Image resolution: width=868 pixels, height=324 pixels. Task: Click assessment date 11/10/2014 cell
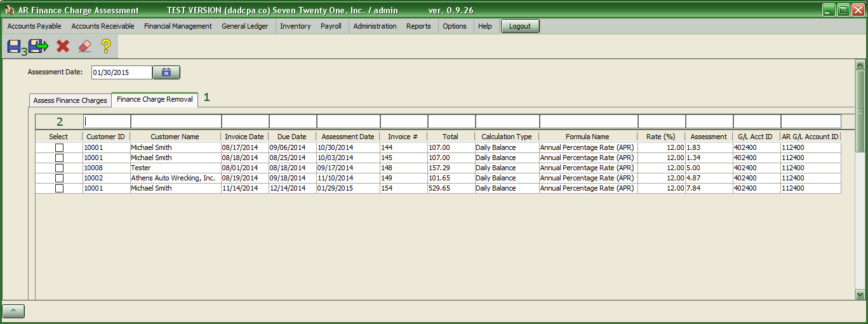[x=348, y=178]
